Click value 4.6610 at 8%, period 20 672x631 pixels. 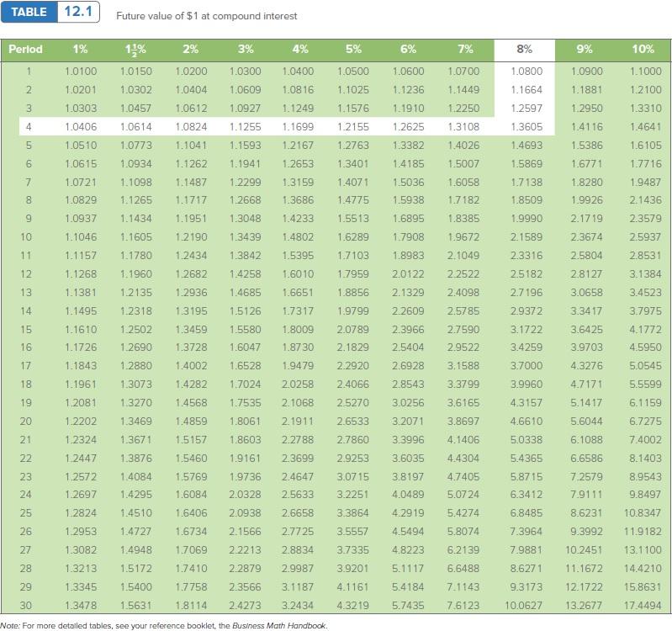tap(526, 422)
